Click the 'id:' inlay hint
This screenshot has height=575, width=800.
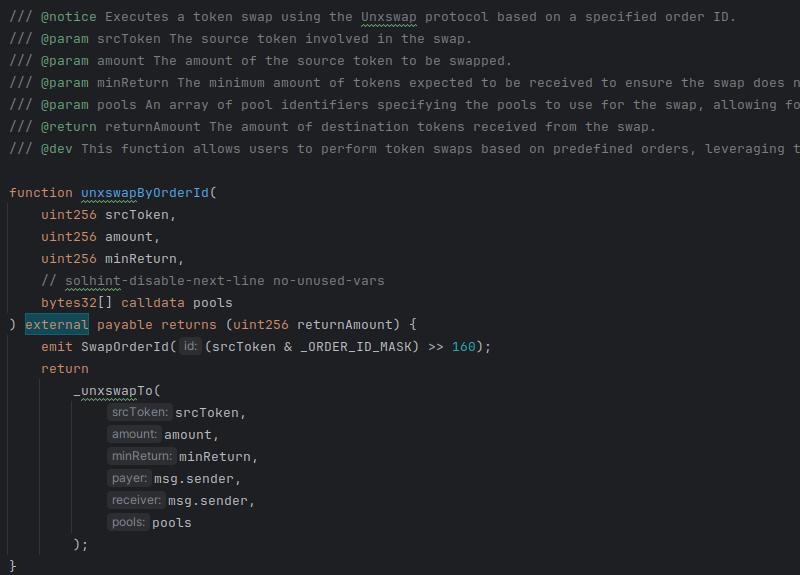tap(190, 347)
